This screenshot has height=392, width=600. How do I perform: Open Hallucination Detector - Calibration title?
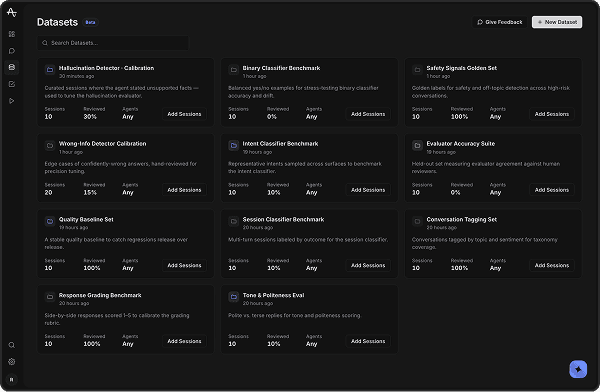(x=106, y=68)
